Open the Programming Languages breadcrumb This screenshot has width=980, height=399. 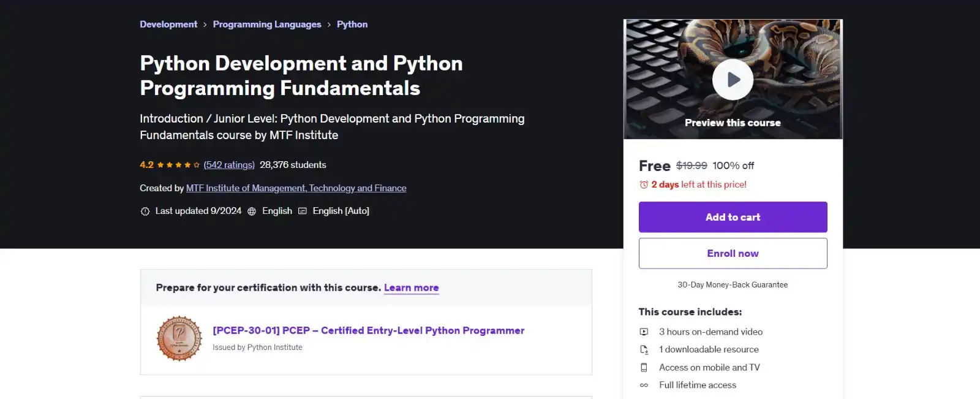[x=267, y=25]
